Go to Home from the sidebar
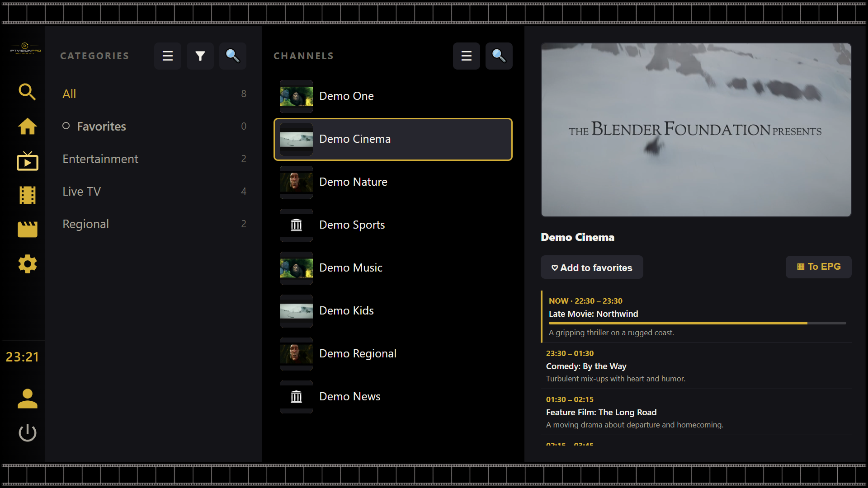 (x=27, y=127)
